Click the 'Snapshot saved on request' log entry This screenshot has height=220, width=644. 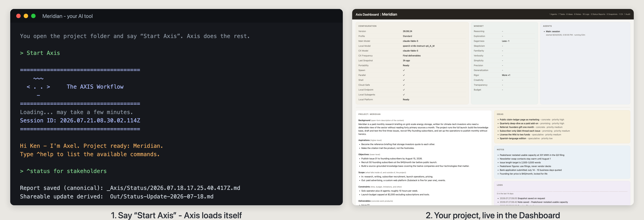click(x=531, y=198)
